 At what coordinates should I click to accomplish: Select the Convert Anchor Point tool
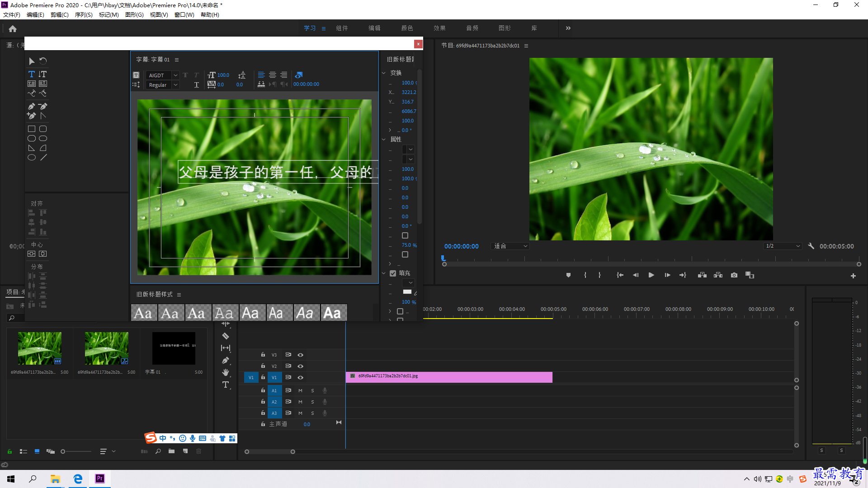point(43,116)
